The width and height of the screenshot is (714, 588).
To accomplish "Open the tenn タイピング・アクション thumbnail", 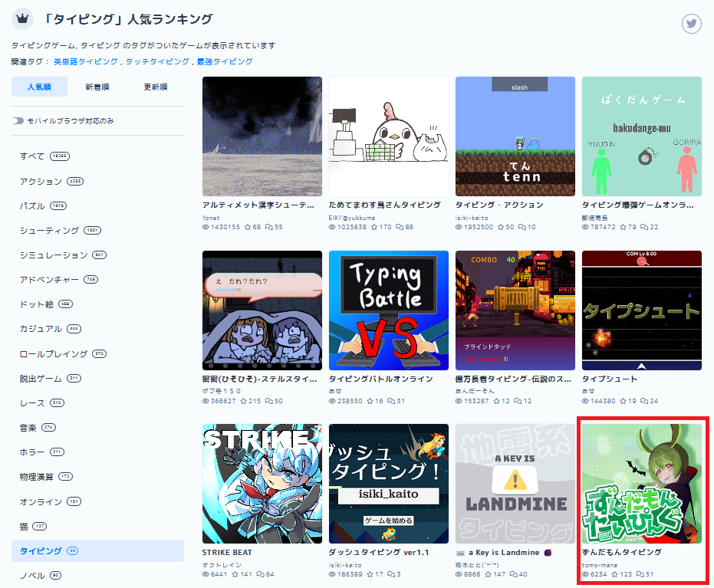I will (515, 136).
